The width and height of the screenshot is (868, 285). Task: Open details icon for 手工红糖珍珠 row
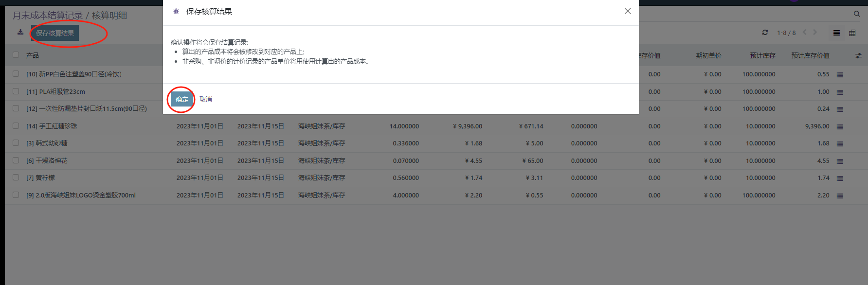coord(840,126)
